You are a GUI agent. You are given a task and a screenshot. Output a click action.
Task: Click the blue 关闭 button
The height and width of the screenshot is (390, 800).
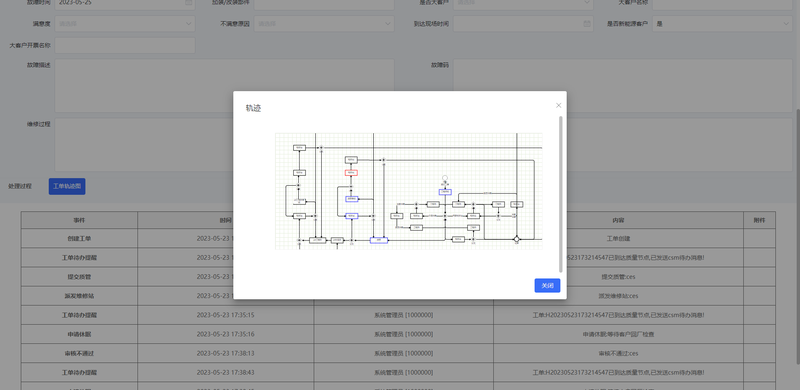pyautogui.click(x=547, y=285)
